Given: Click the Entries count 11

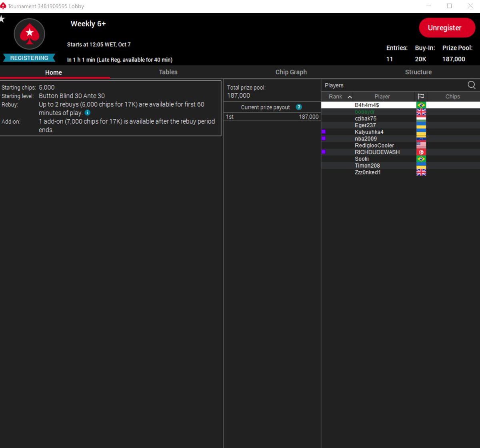Looking at the screenshot, I should coord(389,59).
